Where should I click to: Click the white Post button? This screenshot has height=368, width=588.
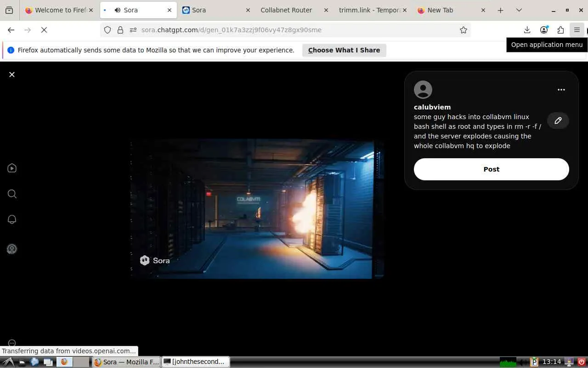point(491,169)
